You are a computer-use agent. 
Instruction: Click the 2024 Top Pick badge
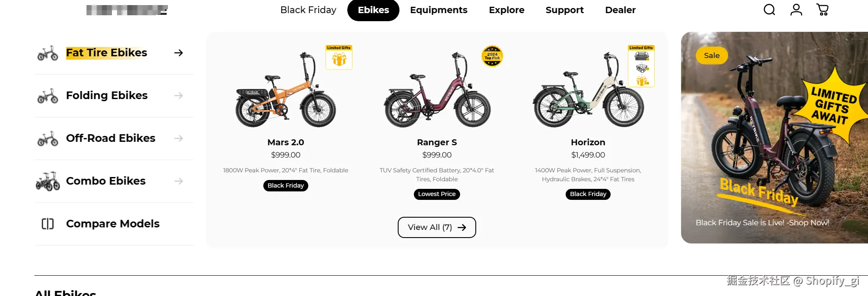point(492,56)
